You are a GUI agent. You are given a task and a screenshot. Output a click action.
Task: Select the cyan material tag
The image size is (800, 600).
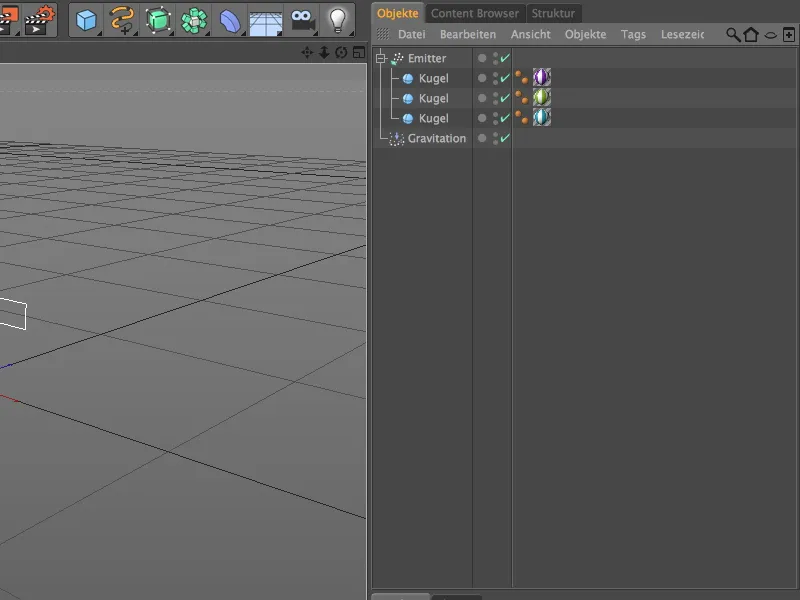click(x=542, y=117)
